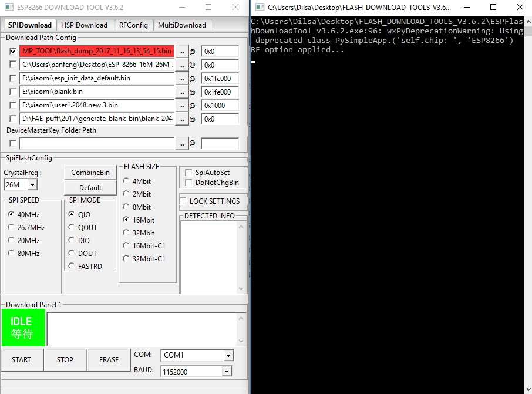Viewport: 532px width, 394px height.
Task: Toggle the LOCK SETTINGS checkbox
Action: [184, 201]
